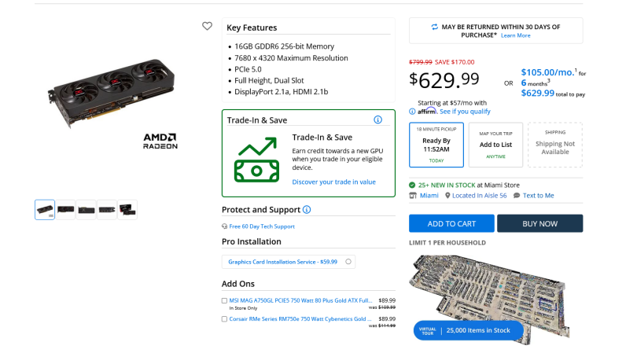Click the BUY NOW button
This screenshot has width=637, height=364.
click(x=540, y=223)
